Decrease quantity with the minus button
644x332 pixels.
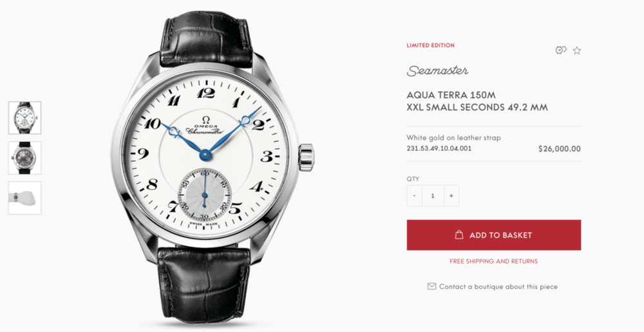coord(414,195)
